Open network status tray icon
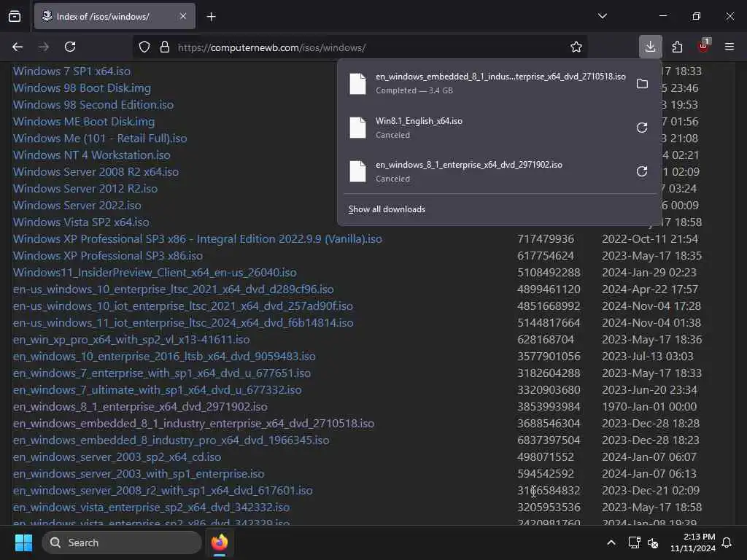The image size is (747, 560). click(x=634, y=542)
